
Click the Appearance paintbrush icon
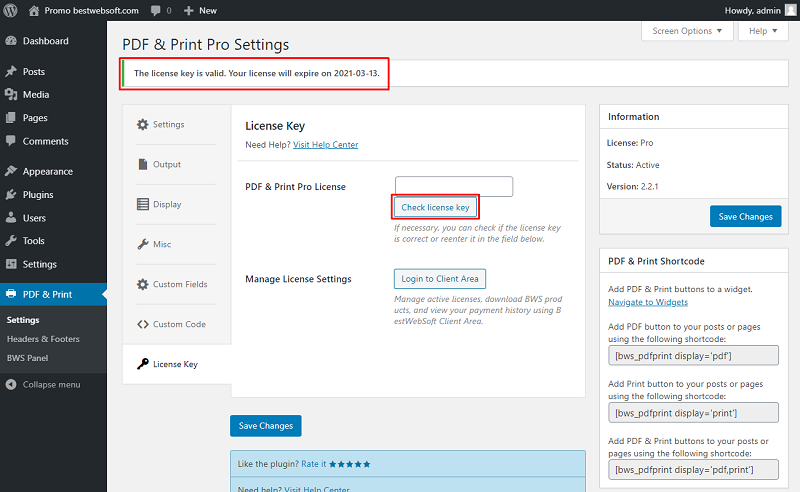[x=11, y=171]
